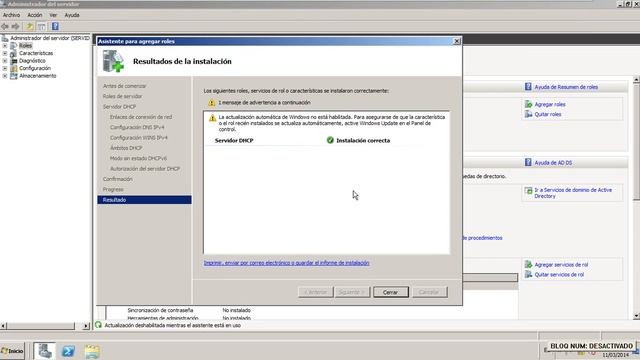Click the Start (Inicio) button

[12, 351]
